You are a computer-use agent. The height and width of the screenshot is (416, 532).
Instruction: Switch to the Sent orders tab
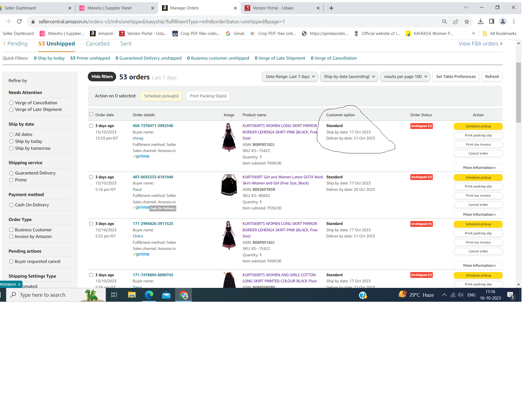126,44
